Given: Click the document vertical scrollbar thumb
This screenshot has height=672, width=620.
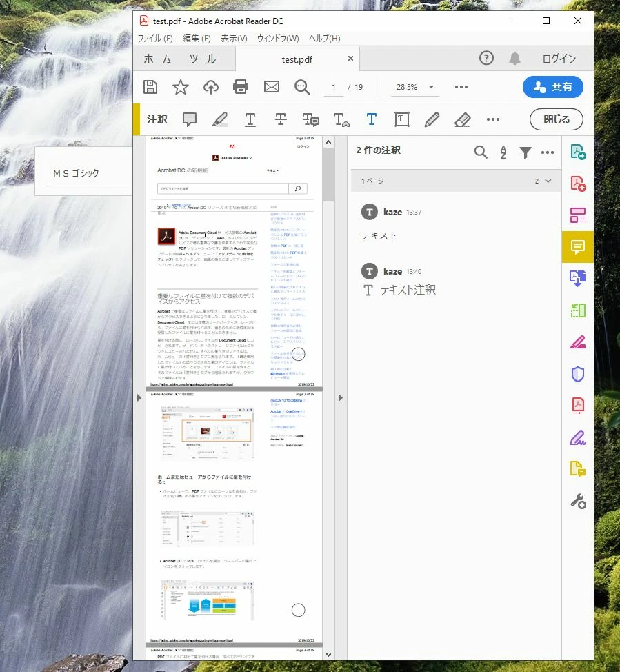Looking at the screenshot, I should coord(329,175).
